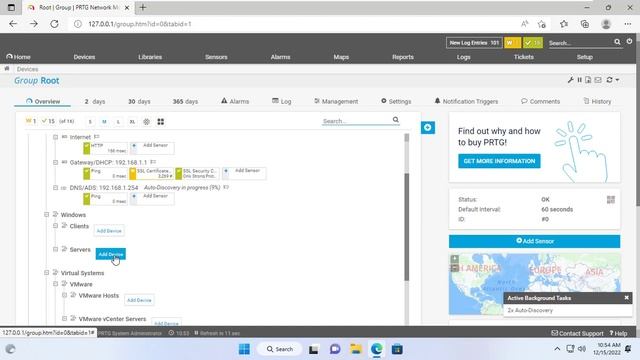
Task: Click New Log Entries 101 button
Action: click(474, 43)
